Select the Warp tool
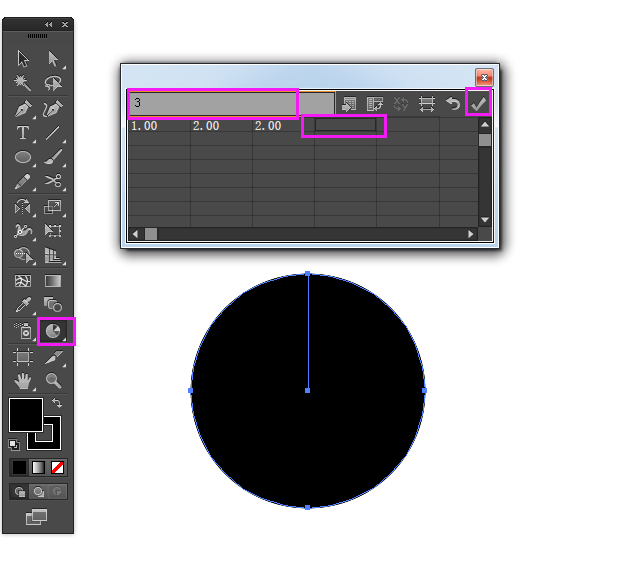The image size is (620, 584). 23,231
